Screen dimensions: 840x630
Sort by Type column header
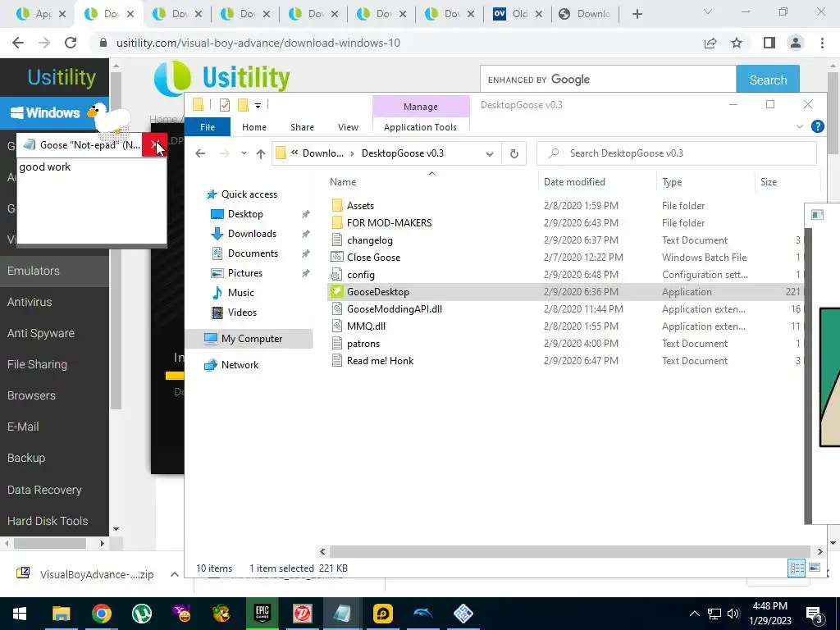click(x=672, y=182)
